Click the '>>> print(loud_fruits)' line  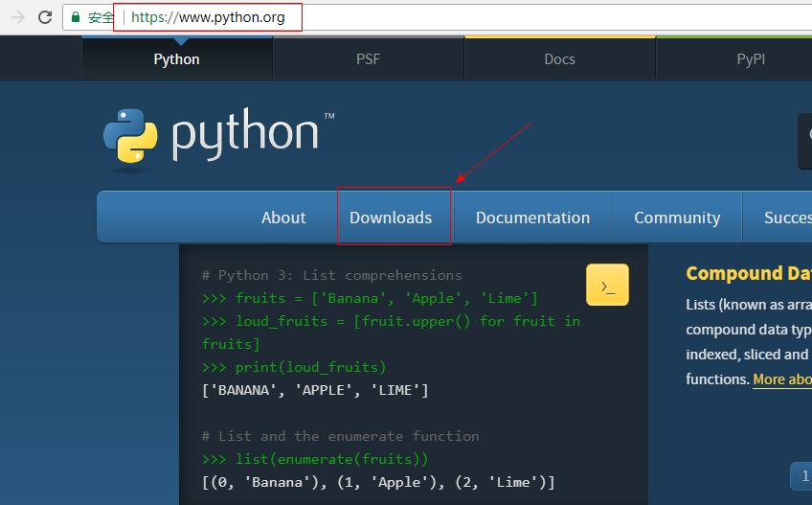coord(294,367)
